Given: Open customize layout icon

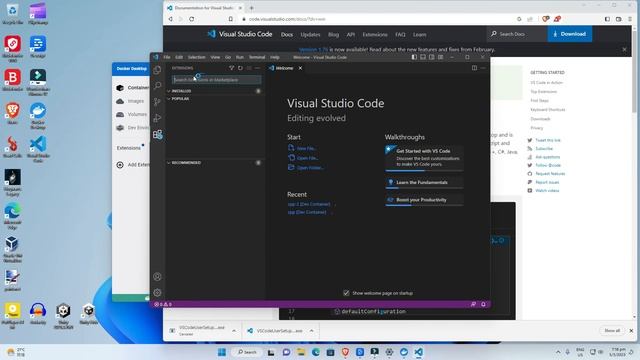Looking at the screenshot, I should click(440, 57).
